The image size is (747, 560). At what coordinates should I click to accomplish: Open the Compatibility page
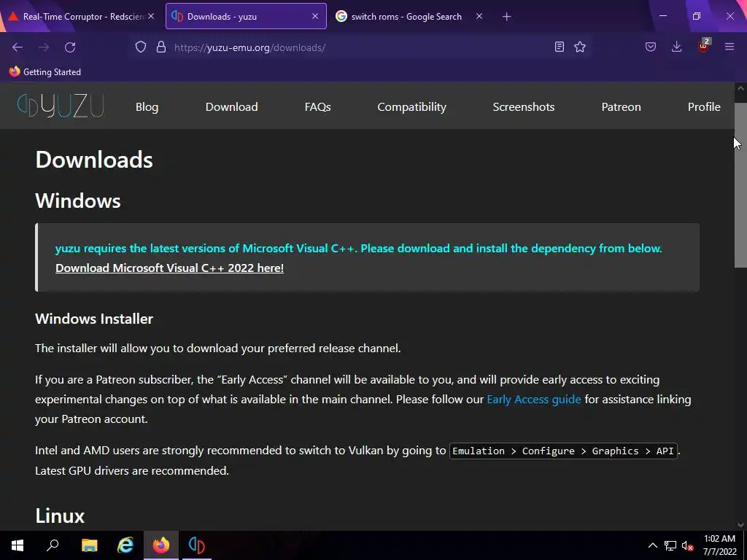(411, 107)
